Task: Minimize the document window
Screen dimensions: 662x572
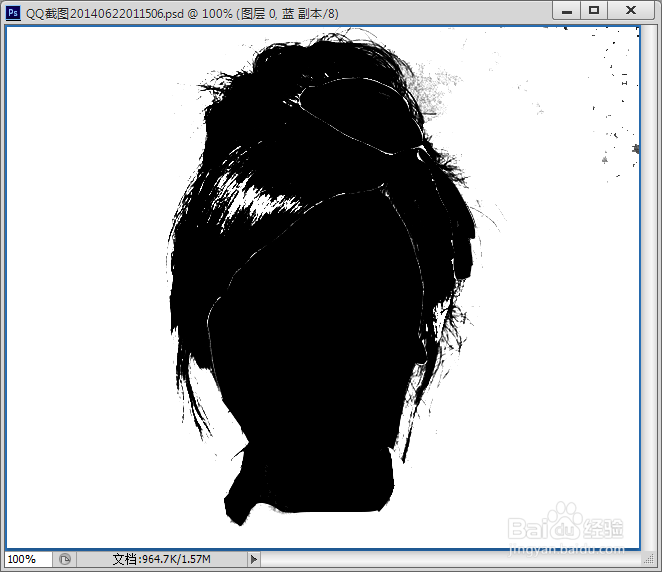Action: click(567, 11)
